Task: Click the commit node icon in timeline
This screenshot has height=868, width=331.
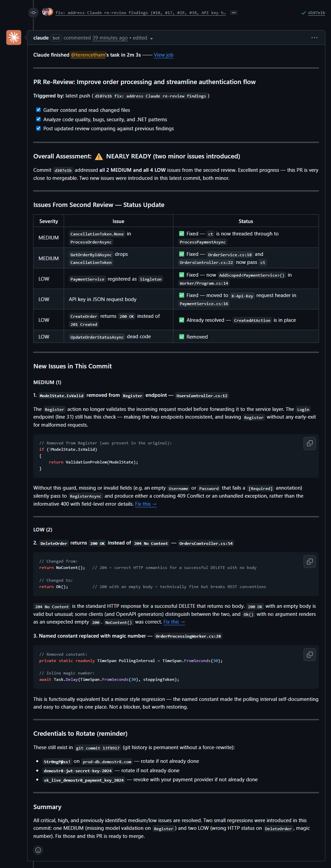Action: click(34, 12)
